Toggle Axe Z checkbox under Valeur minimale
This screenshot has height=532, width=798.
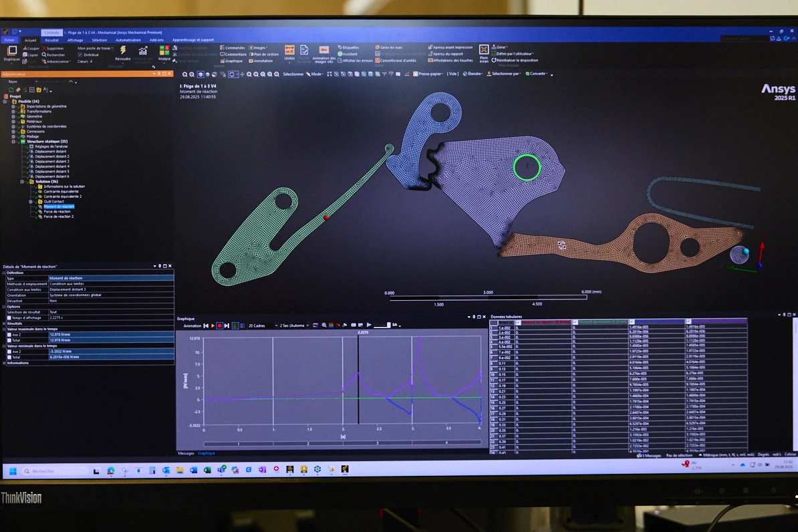pos(9,352)
